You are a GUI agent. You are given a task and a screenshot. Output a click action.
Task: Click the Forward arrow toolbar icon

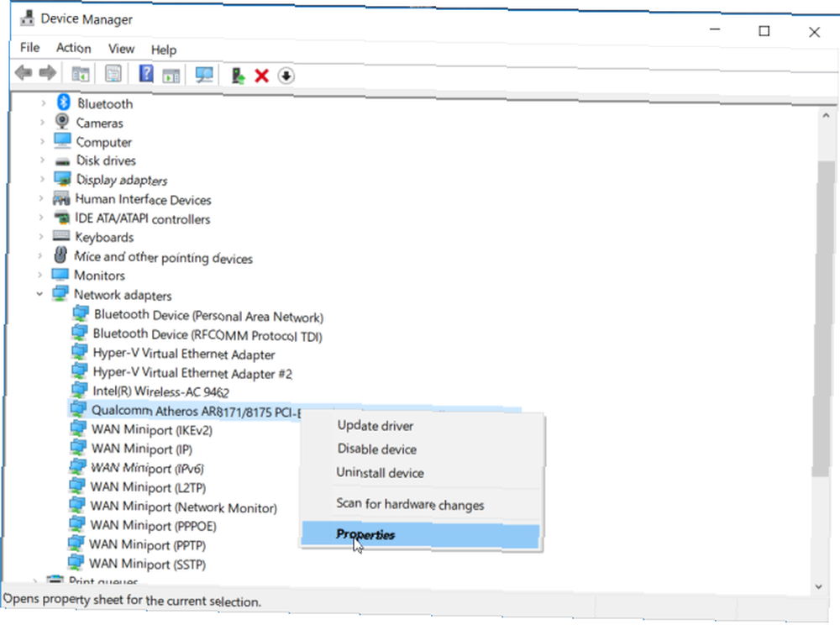point(48,72)
